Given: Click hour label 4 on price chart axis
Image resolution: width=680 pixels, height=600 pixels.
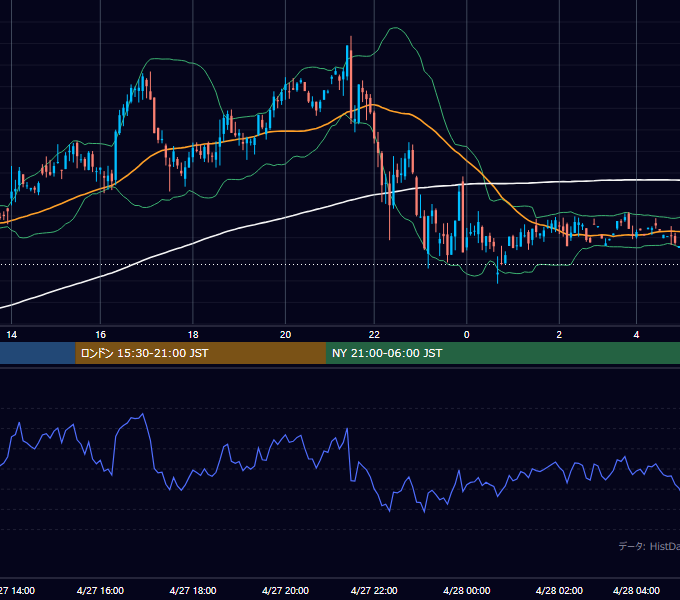Looking at the screenshot, I should [x=636, y=335].
